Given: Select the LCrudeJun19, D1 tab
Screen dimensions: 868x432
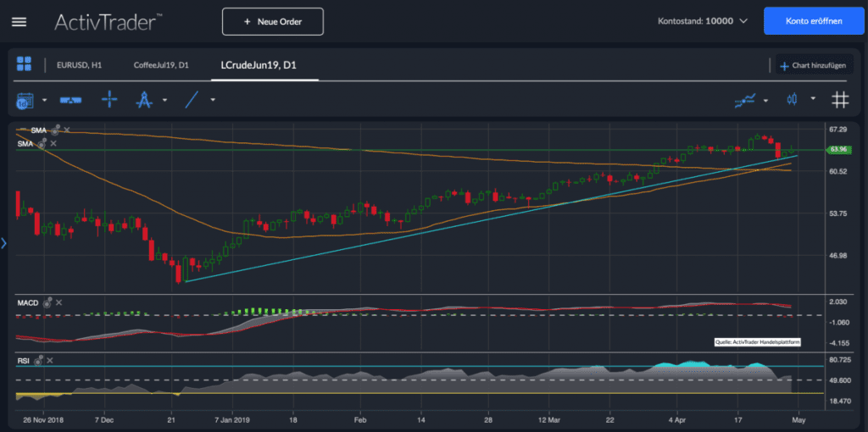Looking at the screenshot, I should [x=259, y=65].
